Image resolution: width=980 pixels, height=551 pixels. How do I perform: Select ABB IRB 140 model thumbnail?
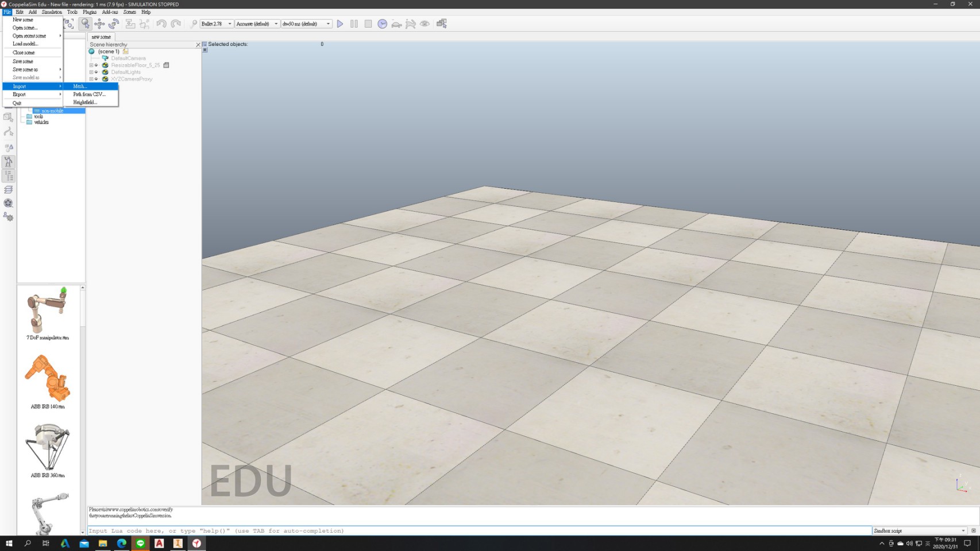tap(48, 382)
